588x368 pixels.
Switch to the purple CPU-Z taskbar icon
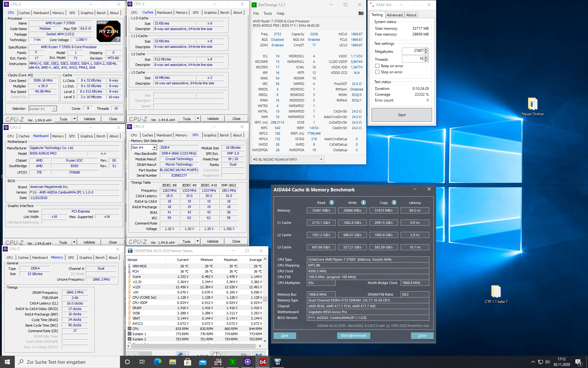248,362
